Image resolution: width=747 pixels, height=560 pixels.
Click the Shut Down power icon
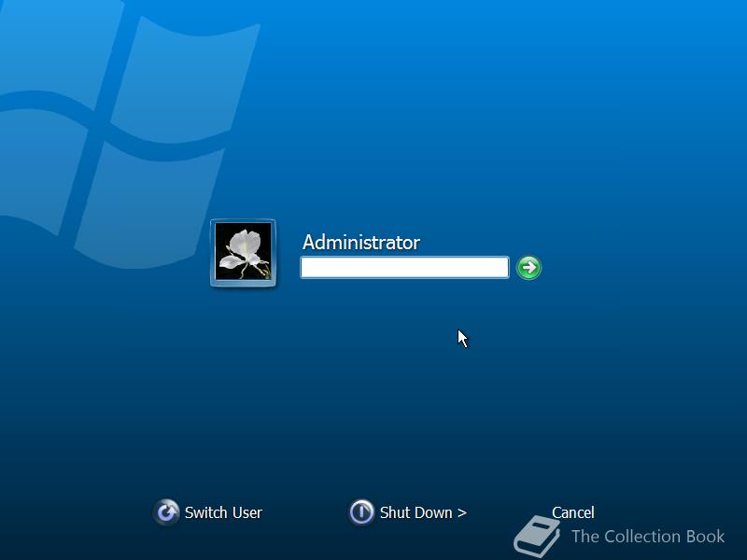pos(361,512)
